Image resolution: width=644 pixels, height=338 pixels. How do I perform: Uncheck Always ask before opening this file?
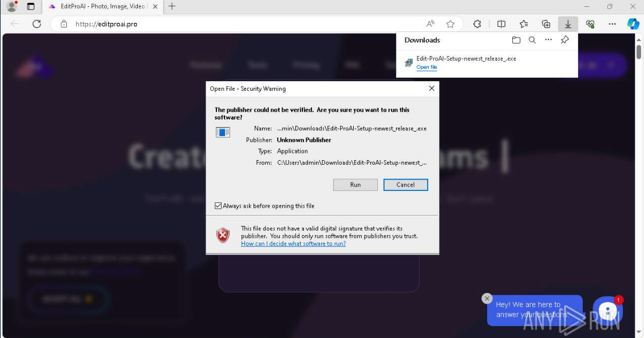pos(218,206)
